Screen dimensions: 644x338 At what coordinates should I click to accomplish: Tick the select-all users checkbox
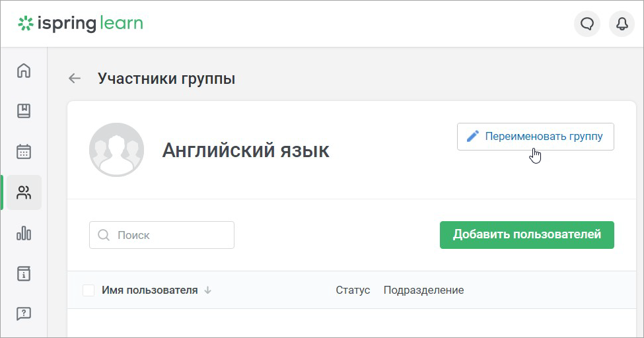[x=89, y=290]
